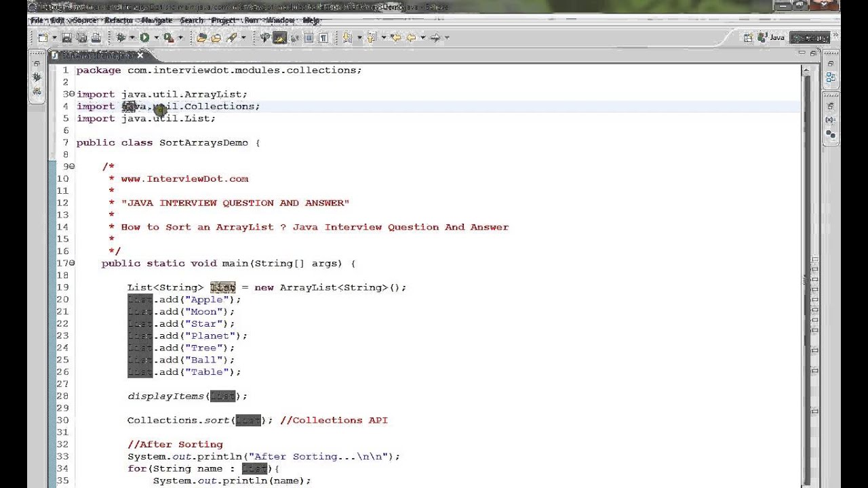
Task: Minimize the editor area
Action: (x=802, y=52)
